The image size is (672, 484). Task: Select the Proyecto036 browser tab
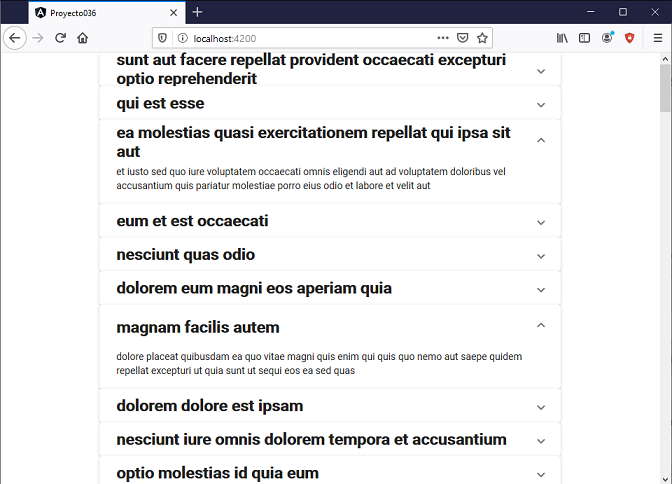(x=107, y=13)
